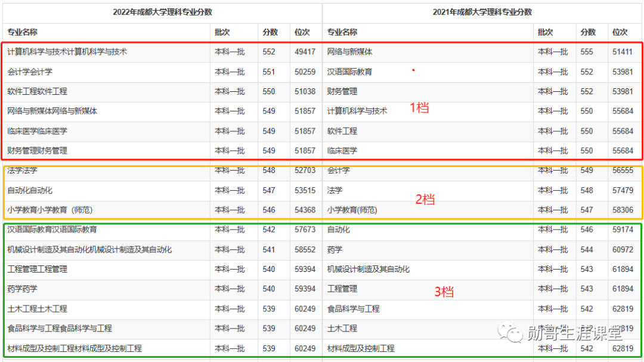This screenshot has width=644, height=362.
Task: Click the rank value 54368
Action: coord(305,210)
